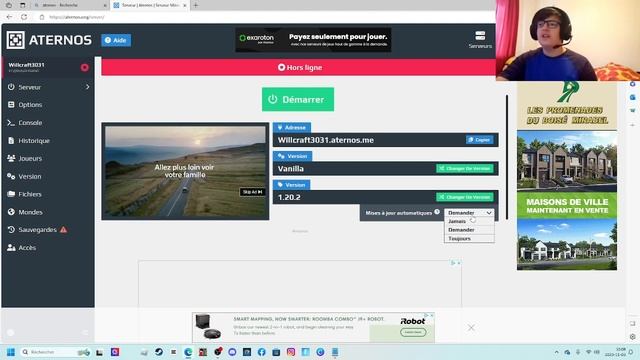Image resolution: width=640 pixels, height=360 pixels.
Task: Click the Willcraft3031.aternos.me address text
Action: point(326,140)
